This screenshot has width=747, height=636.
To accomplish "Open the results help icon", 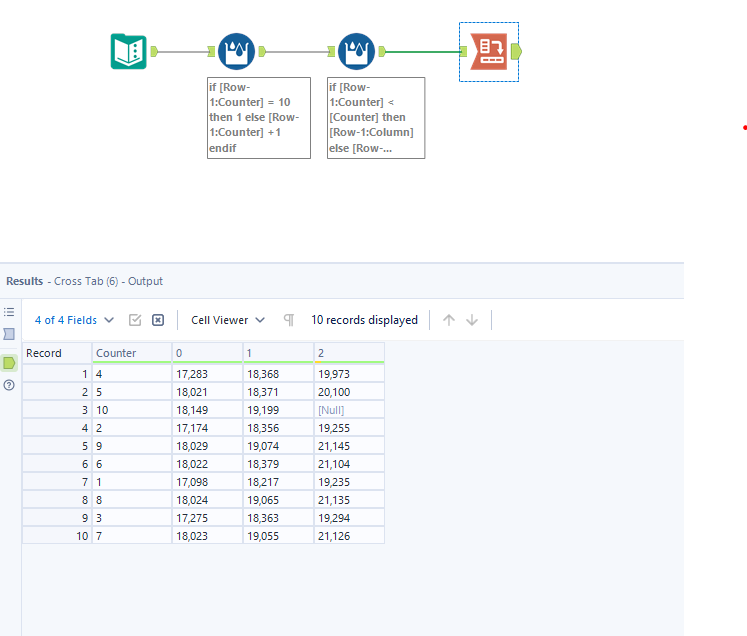I will pos(9,385).
